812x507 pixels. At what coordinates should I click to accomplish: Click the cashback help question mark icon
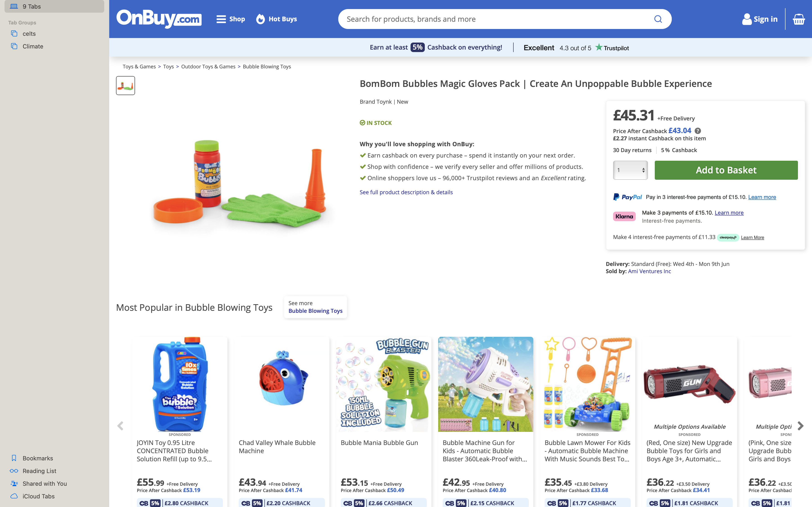[698, 131]
